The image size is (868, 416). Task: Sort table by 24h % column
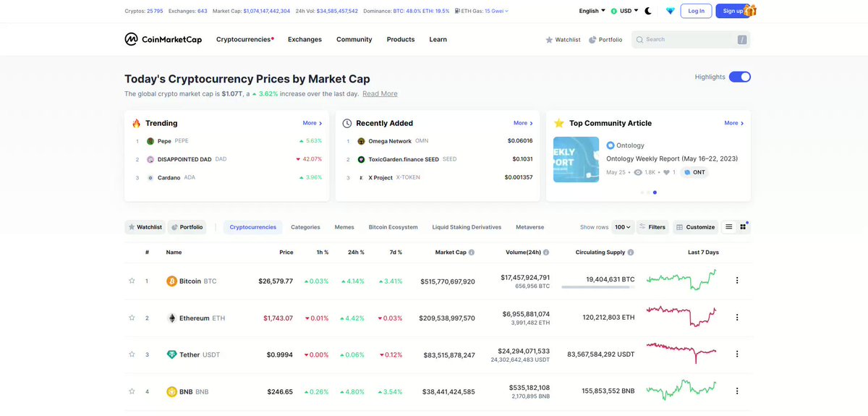356,252
